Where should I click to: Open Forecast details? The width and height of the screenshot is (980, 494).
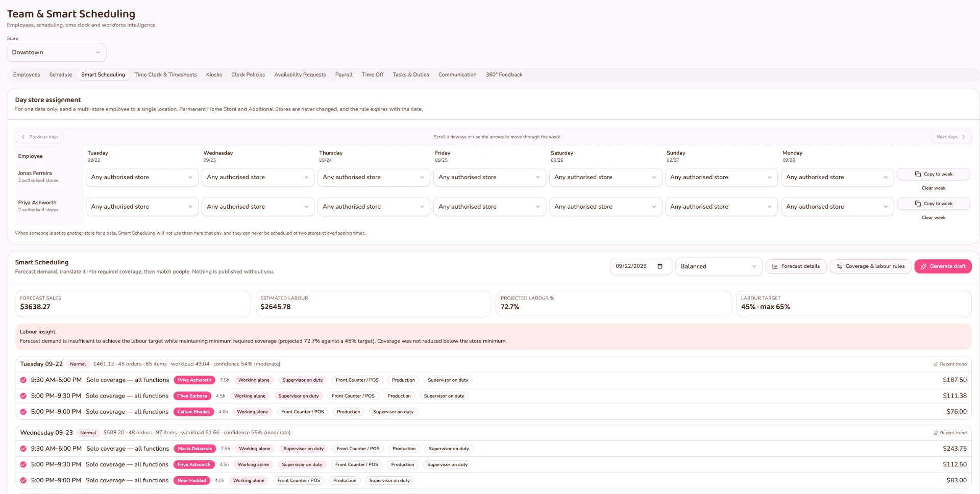(x=796, y=266)
